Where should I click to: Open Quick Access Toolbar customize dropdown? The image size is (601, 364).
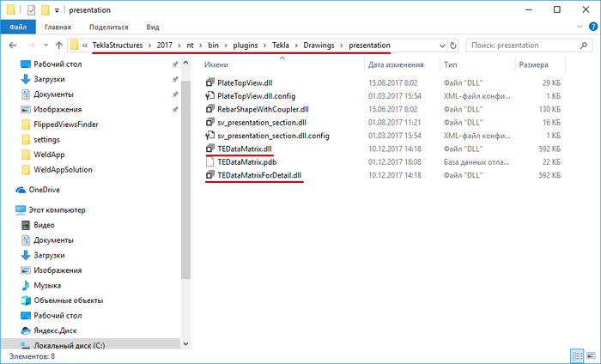click(57, 10)
